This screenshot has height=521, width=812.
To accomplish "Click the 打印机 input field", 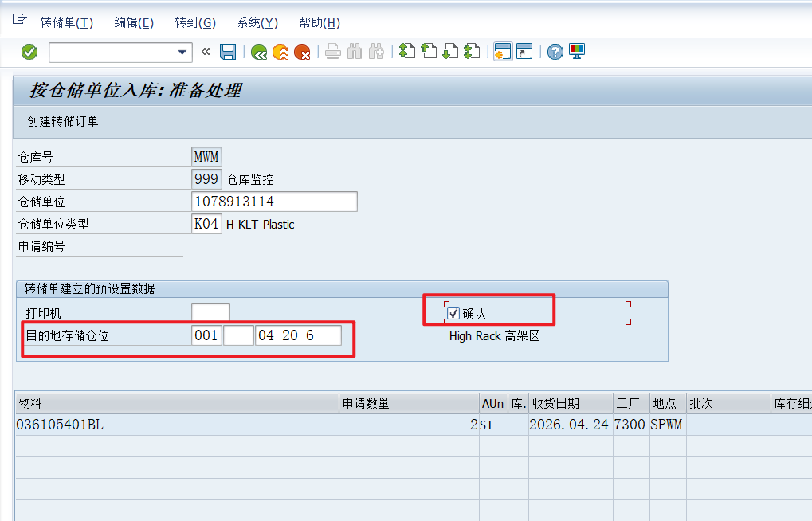I will [x=210, y=312].
